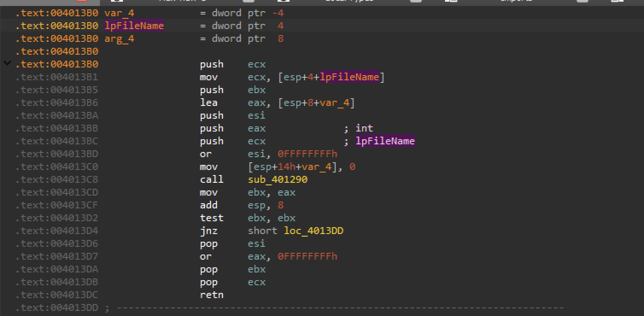Screen dimensions: 644x316
Task: Follow the sub_401290 call target
Action: coord(278,180)
